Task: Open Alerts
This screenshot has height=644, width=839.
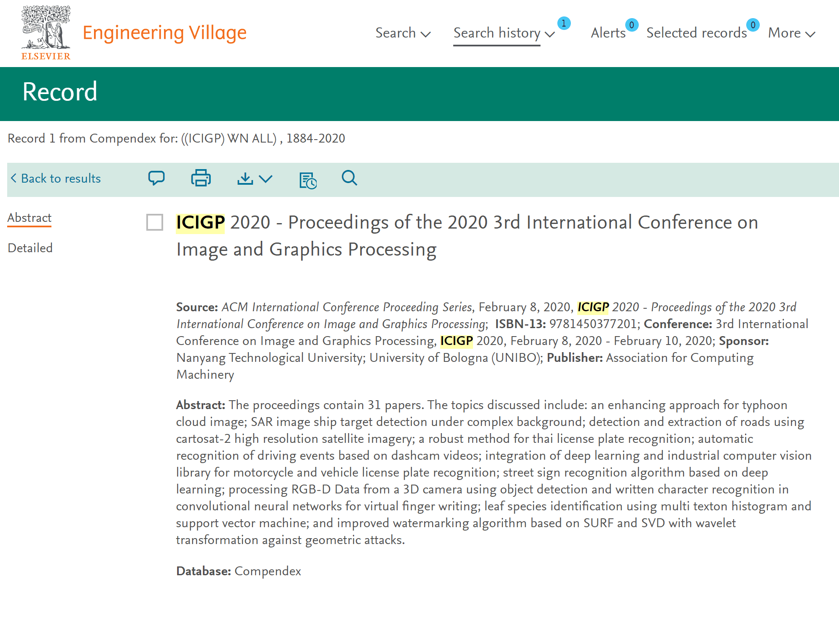Action: (608, 33)
